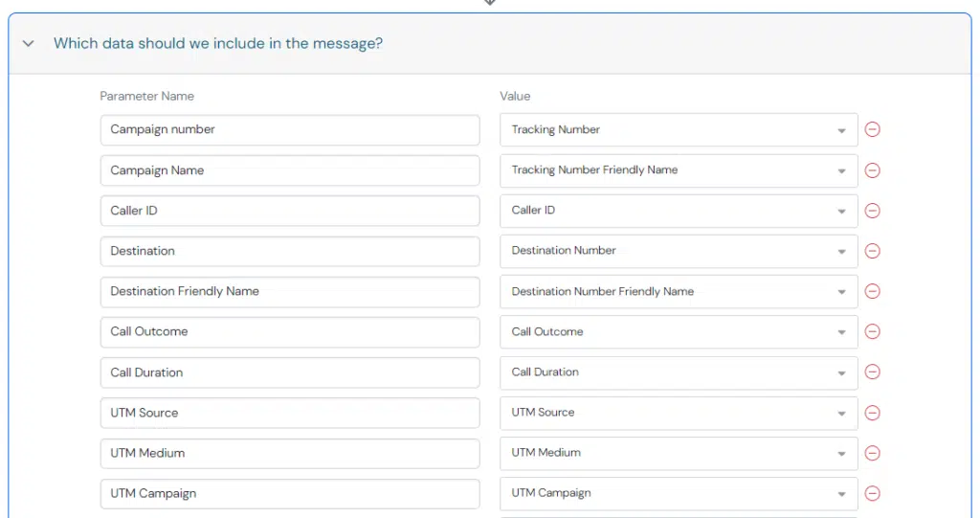Remove the UTM Source parameter row
The width and height of the screenshot is (980, 518).
point(873,413)
